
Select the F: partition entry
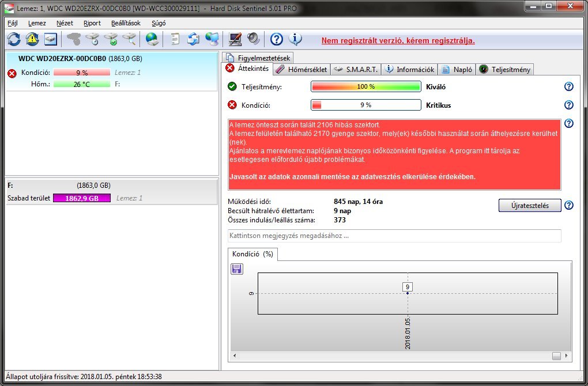point(112,191)
